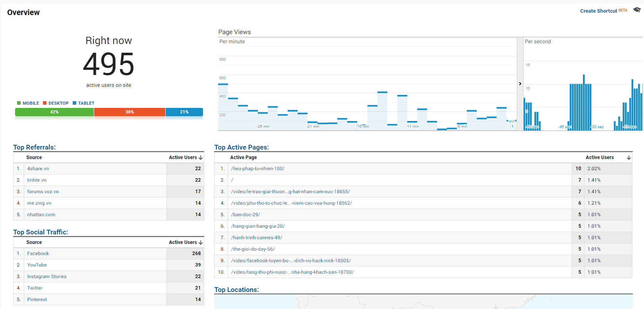
Task: Click the green 42% mobile bar segment
Action: click(54, 112)
